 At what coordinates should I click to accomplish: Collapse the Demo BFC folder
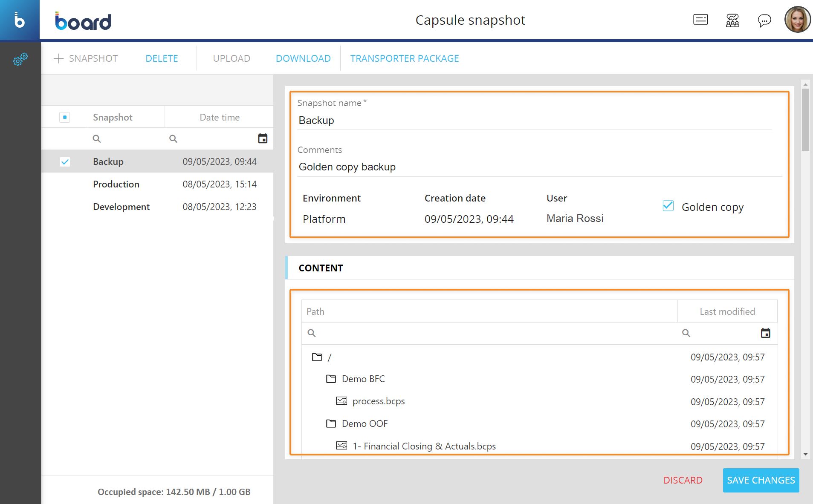pos(331,379)
